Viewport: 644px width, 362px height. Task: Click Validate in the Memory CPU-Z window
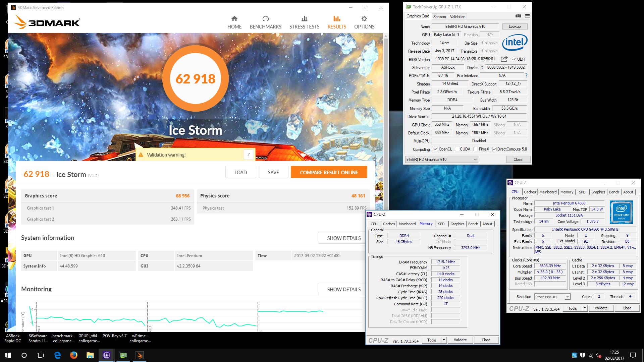(x=460, y=340)
